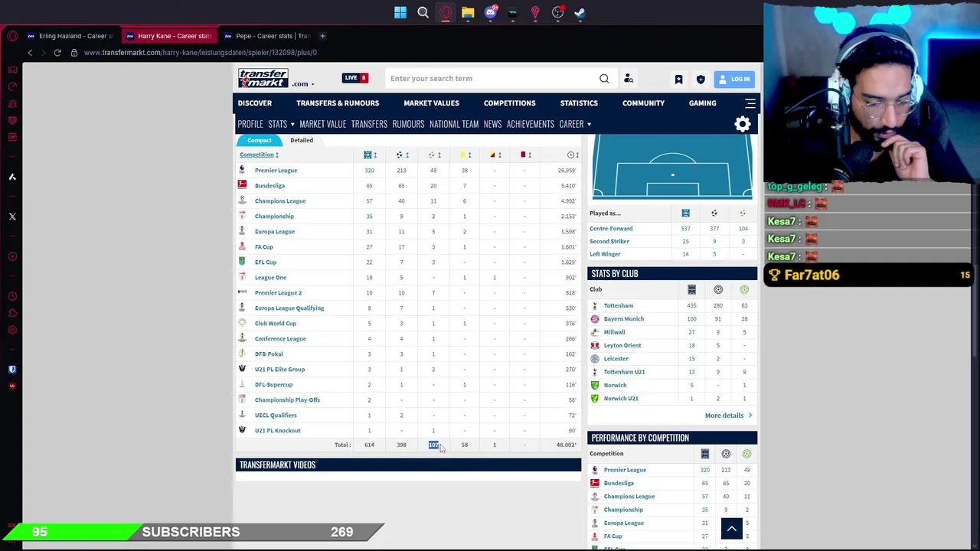
Task: Open the Leyton Orient club link
Action: click(622, 345)
